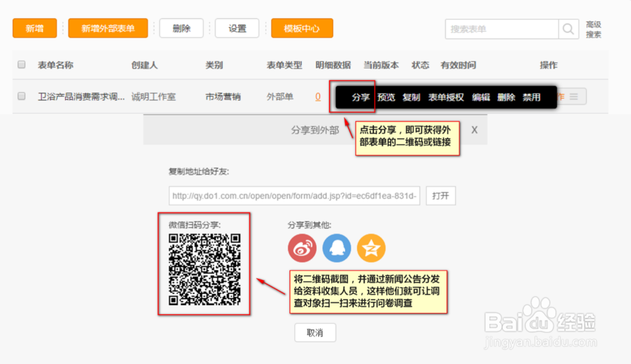Screen dimensions: 631x364
Task: Open the row operations hamburger icon
Action: pyautogui.click(x=574, y=97)
